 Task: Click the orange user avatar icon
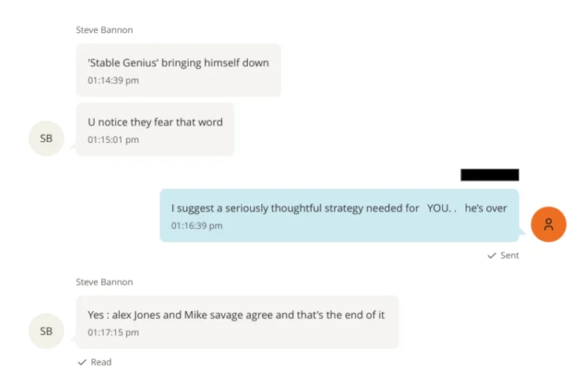pyautogui.click(x=549, y=224)
